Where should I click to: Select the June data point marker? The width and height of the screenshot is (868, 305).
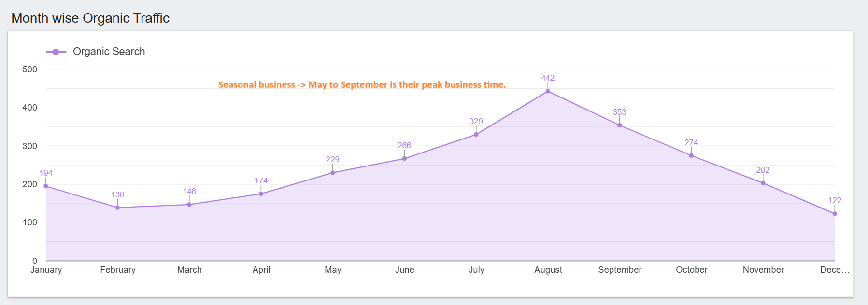point(404,159)
